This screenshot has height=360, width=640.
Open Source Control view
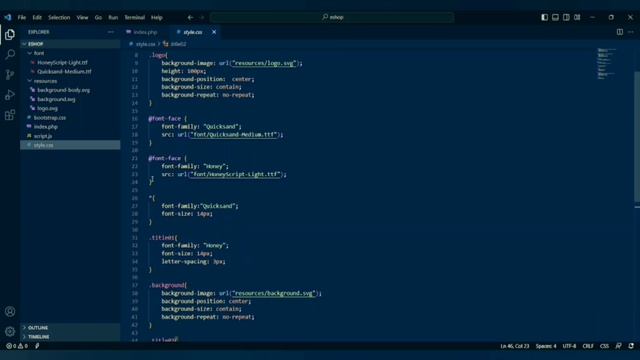10,74
